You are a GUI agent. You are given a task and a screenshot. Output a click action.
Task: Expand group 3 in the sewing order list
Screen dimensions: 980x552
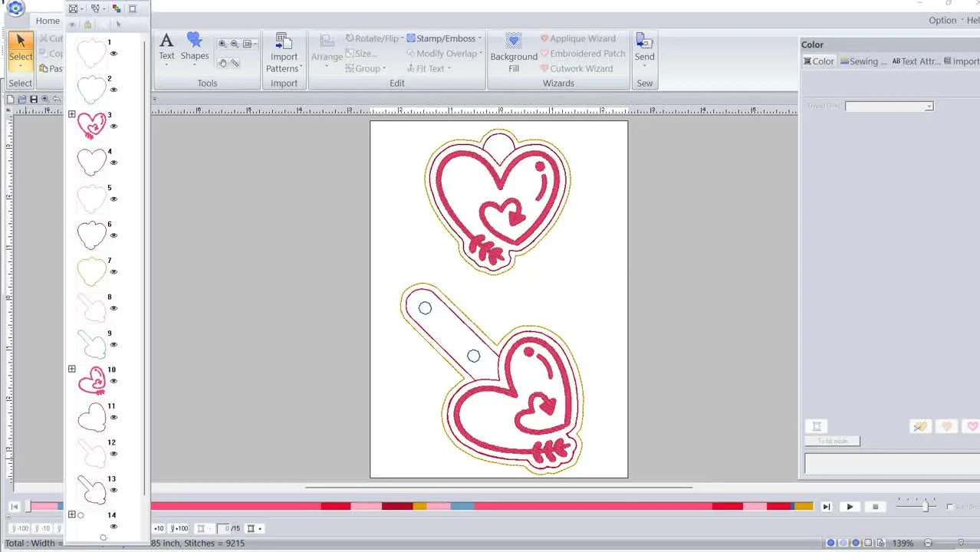[71, 113]
